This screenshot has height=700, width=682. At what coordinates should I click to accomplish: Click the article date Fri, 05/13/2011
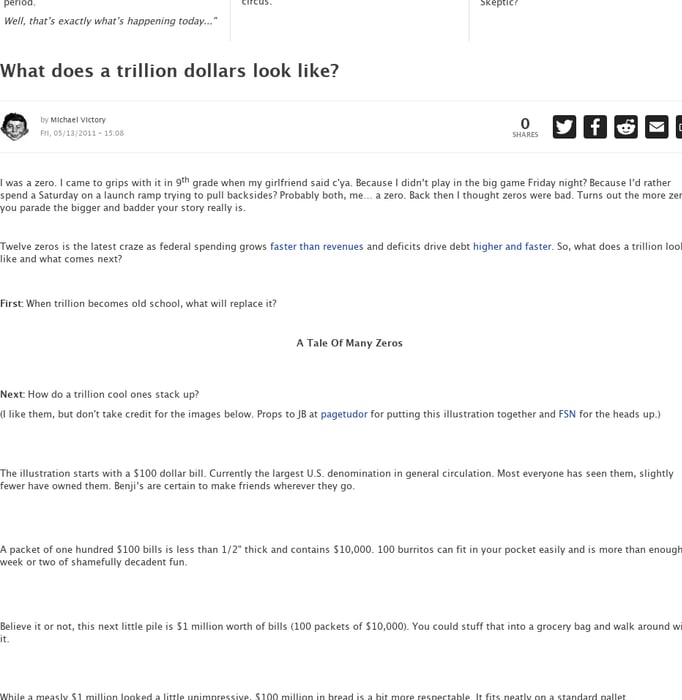click(82, 133)
